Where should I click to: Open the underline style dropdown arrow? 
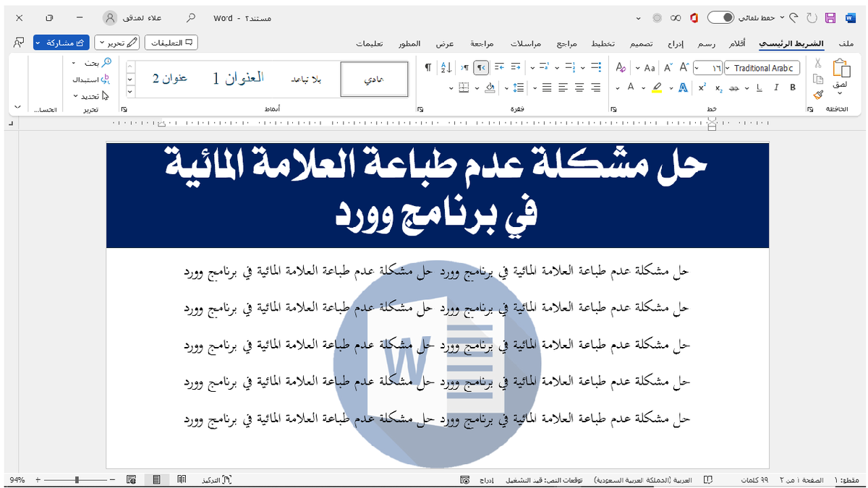pyautogui.click(x=747, y=87)
